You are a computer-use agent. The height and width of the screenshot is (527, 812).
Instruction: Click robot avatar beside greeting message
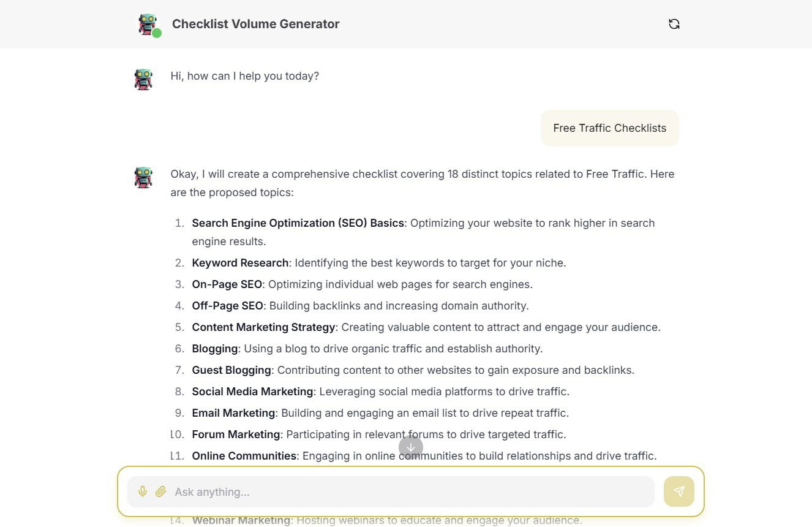[x=143, y=79]
